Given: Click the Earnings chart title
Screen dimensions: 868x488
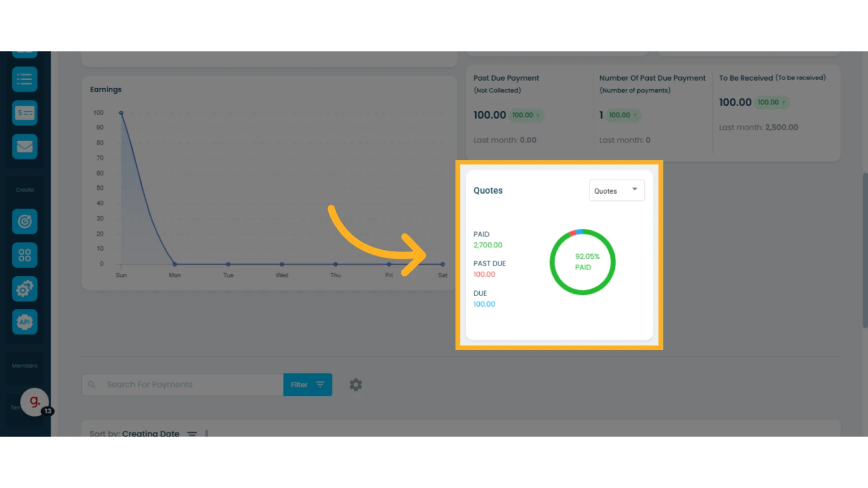Looking at the screenshot, I should (106, 89).
